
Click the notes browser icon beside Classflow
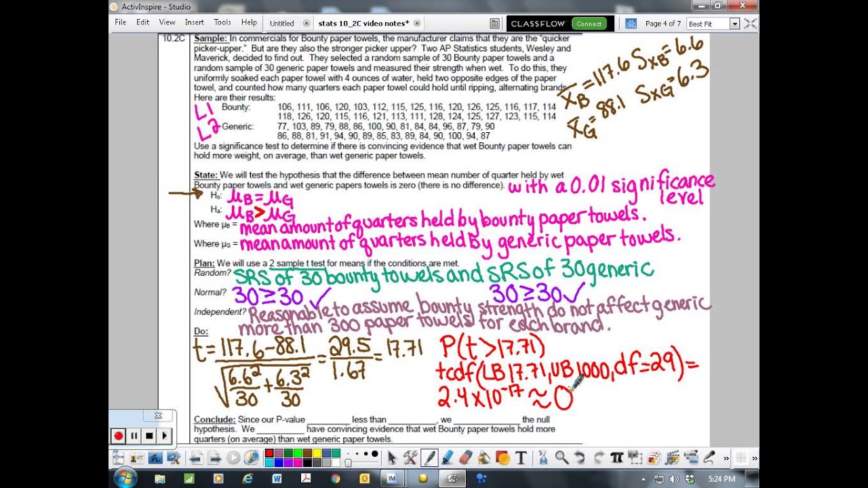coord(494,23)
